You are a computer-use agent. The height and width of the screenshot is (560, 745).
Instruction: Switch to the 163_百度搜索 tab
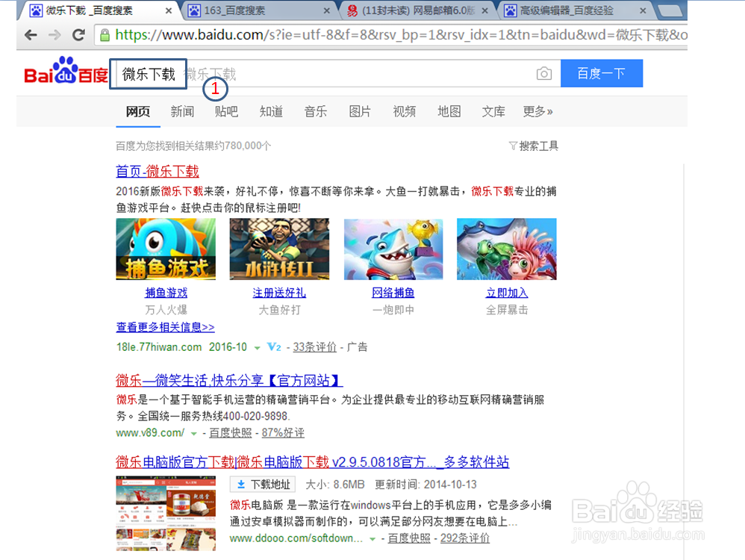[259, 10]
